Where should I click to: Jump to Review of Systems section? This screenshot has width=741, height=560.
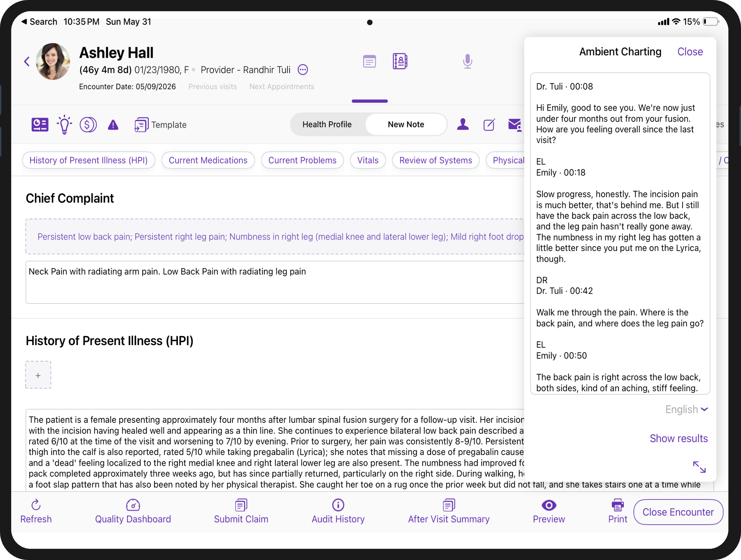tap(436, 160)
